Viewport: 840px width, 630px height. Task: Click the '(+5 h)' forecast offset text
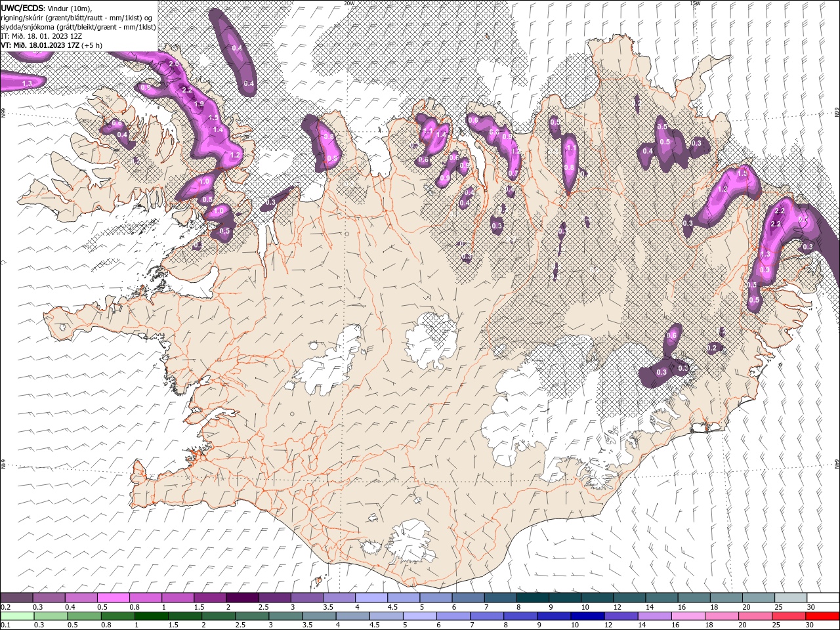point(93,45)
